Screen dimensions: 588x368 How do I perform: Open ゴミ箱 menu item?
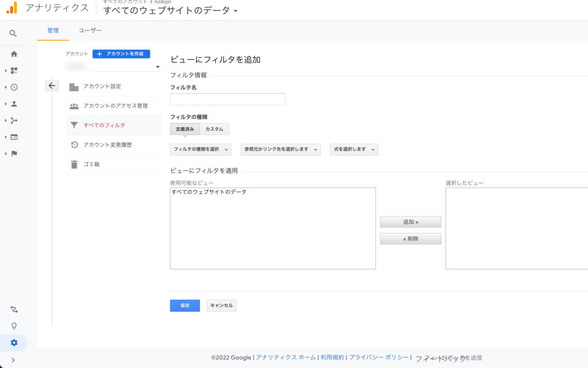(x=114, y=164)
